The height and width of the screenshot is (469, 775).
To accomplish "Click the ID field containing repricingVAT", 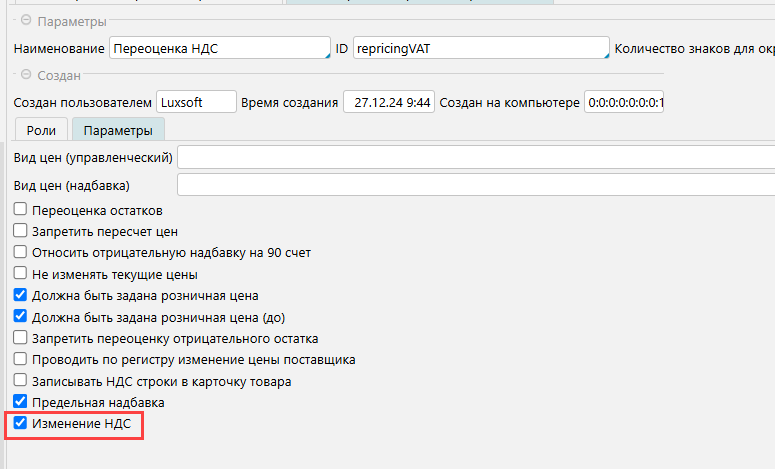I will click(x=480, y=48).
